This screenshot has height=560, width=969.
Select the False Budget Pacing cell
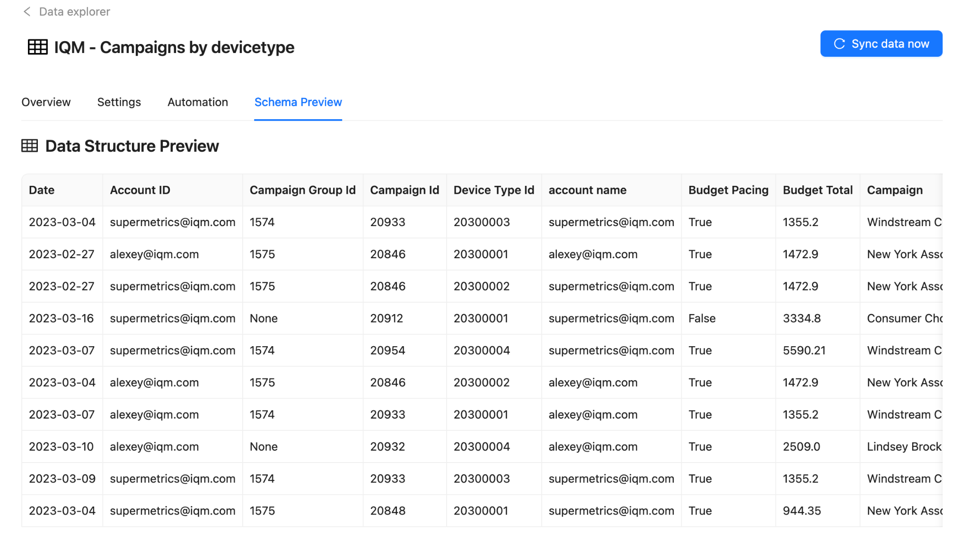point(702,318)
